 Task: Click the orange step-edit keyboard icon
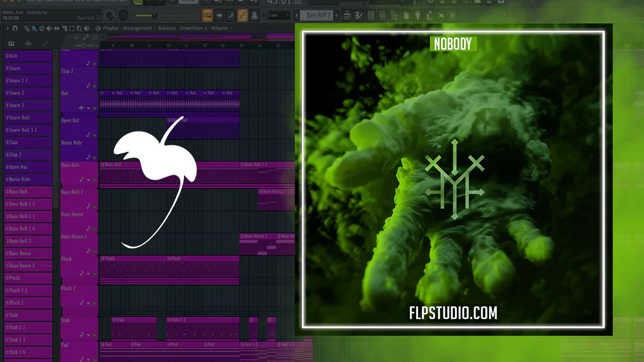pyautogui.click(x=207, y=15)
